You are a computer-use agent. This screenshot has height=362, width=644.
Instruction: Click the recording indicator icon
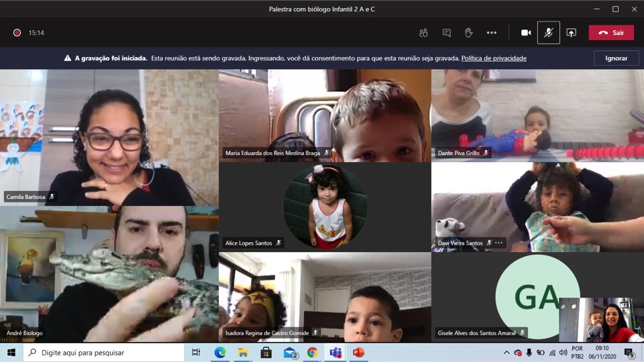[x=17, y=33]
